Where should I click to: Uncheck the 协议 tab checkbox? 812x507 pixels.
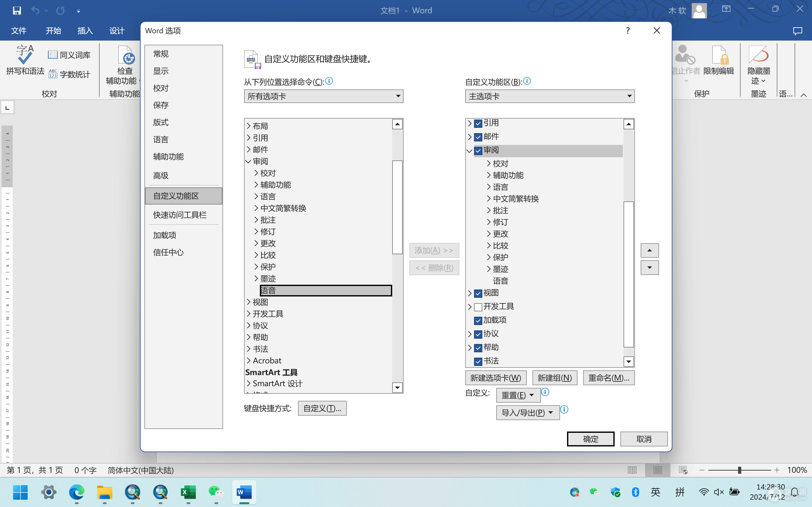coord(478,334)
